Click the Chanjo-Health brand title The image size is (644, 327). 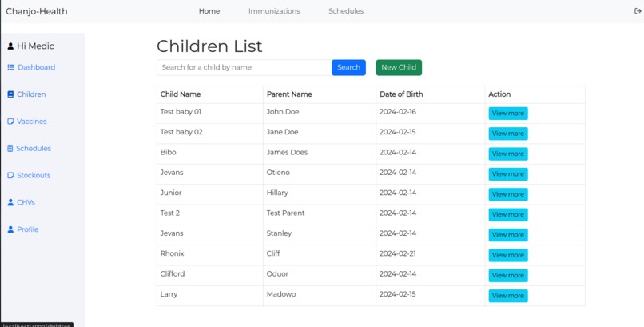37,11
